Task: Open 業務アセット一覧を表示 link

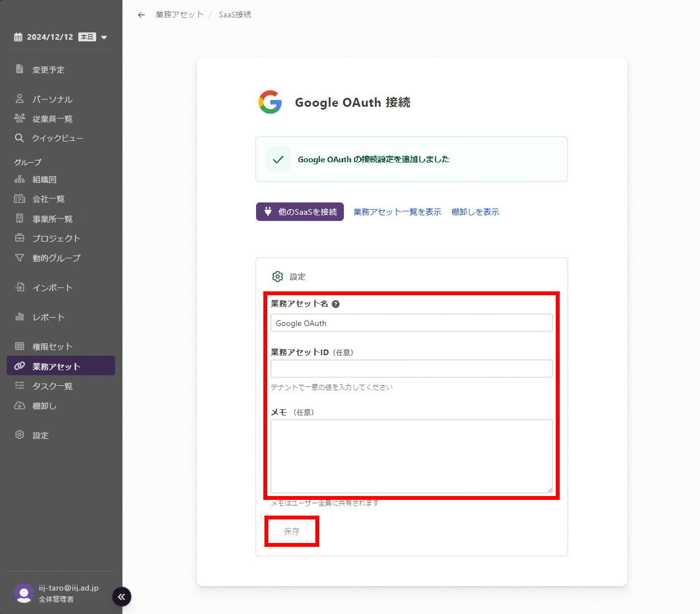Action: click(x=397, y=212)
